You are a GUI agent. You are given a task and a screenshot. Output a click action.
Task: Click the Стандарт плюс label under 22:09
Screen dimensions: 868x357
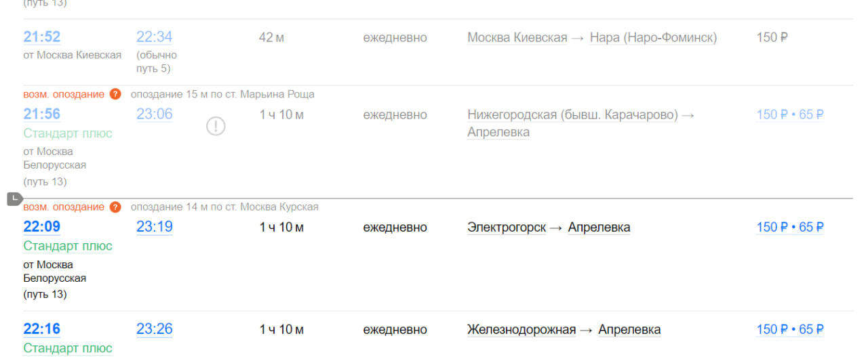(68, 246)
